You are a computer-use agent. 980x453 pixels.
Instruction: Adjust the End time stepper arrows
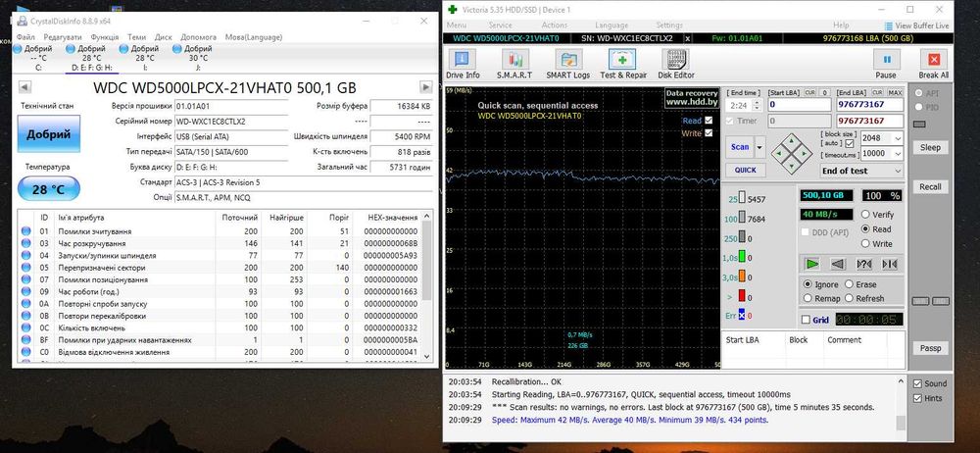[x=758, y=106]
